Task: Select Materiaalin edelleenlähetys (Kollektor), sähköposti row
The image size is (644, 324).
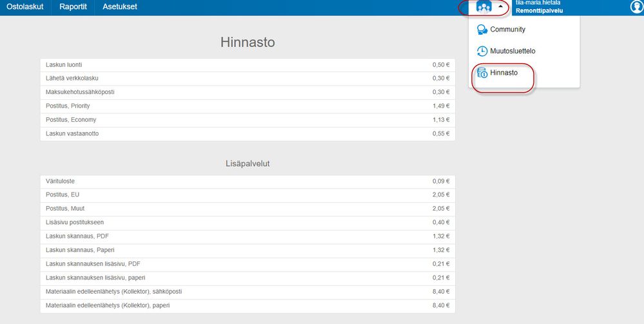Action: tap(248, 292)
